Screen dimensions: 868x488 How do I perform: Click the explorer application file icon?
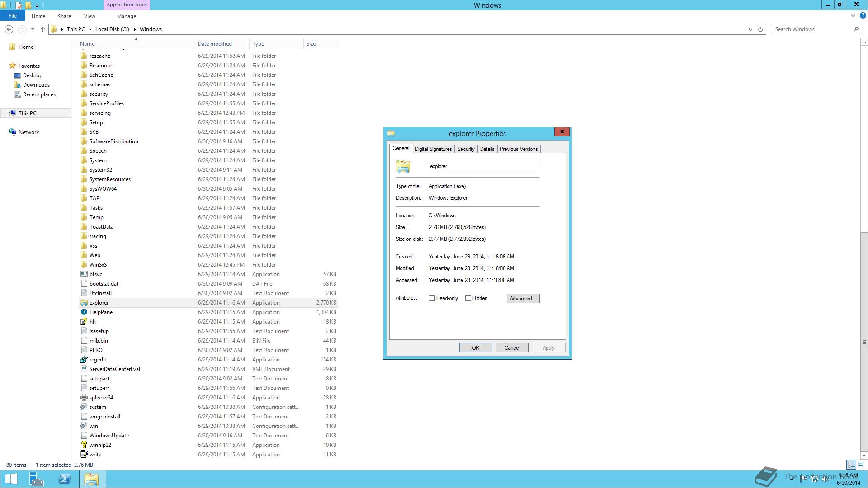point(84,303)
